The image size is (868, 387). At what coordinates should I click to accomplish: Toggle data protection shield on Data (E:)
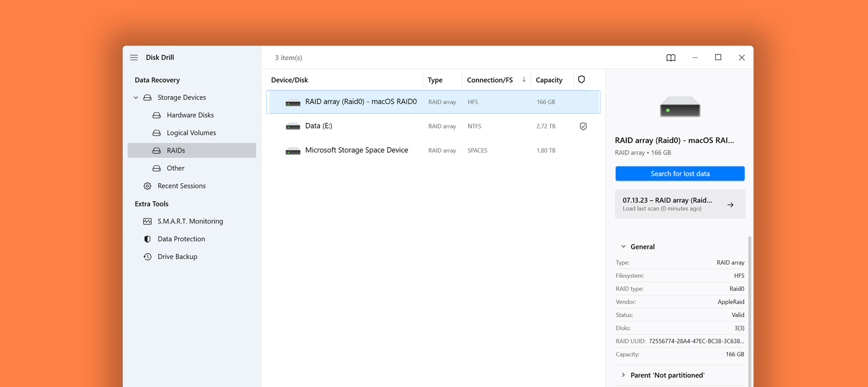pos(583,126)
